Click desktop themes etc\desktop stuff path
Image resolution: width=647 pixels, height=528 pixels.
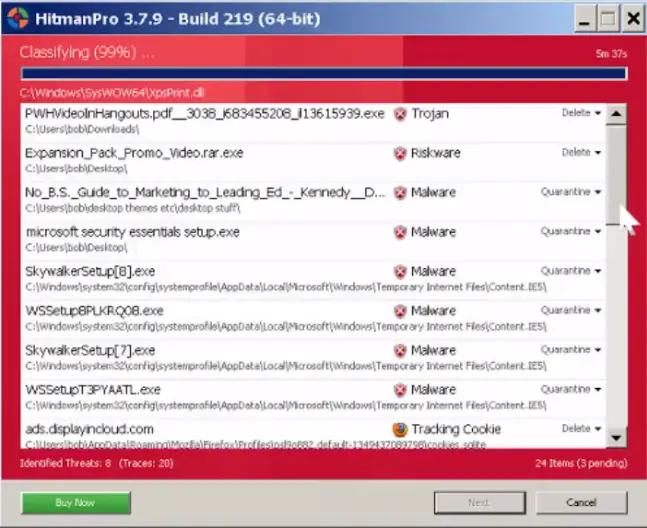(x=132, y=208)
